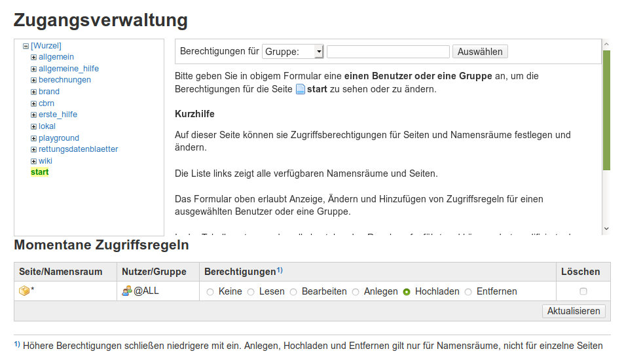Select the highlighted start page
The width and height of the screenshot is (624, 364).
pyautogui.click(x=39, y=172)
